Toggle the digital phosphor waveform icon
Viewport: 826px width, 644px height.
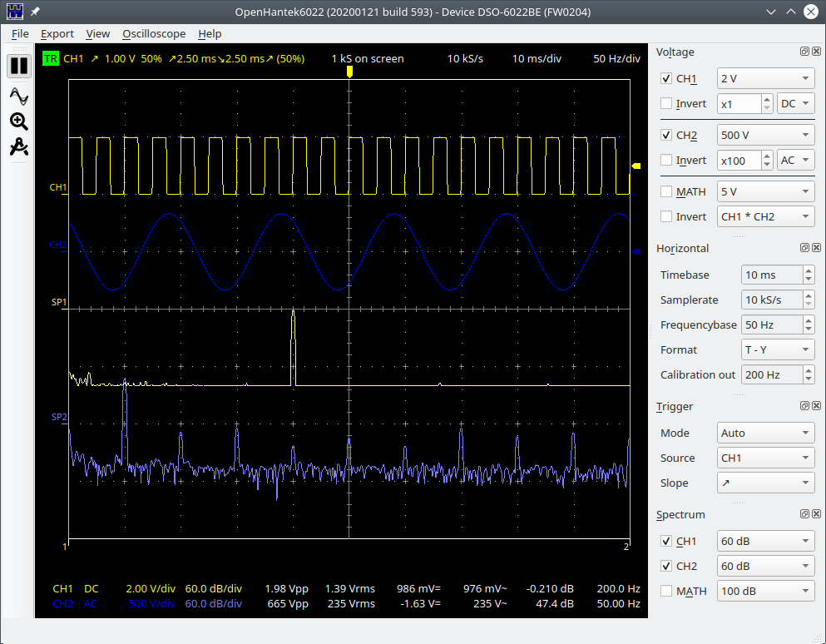click(19, 97)
